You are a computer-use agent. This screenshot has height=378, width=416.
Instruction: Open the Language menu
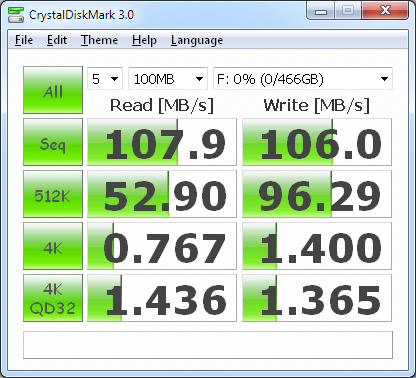[x=197, y=40]
